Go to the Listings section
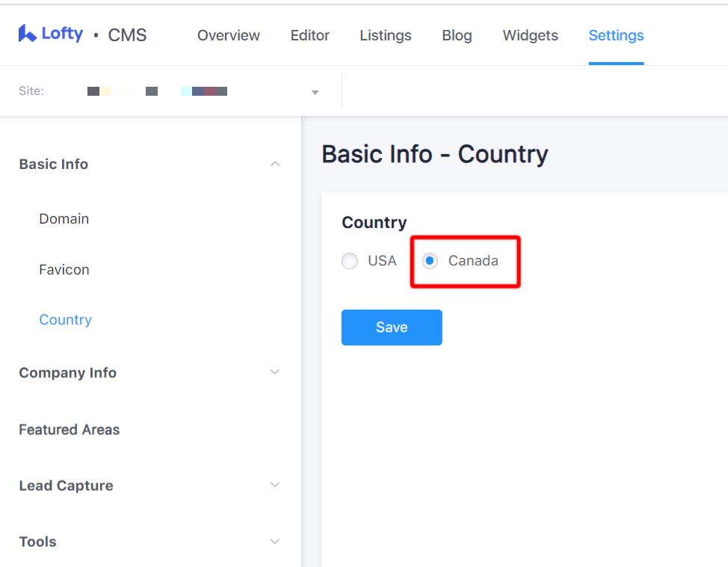 [385, 35]
